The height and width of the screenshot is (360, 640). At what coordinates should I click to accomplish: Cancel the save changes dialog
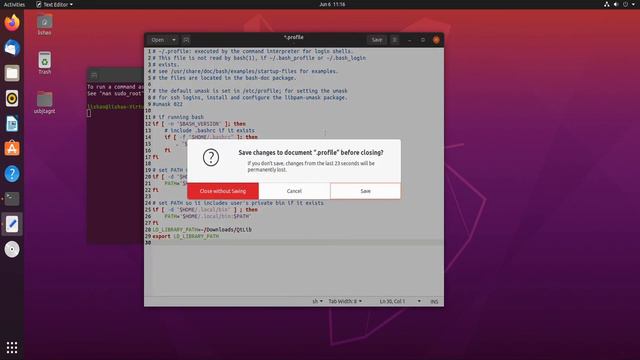point(294,191)
